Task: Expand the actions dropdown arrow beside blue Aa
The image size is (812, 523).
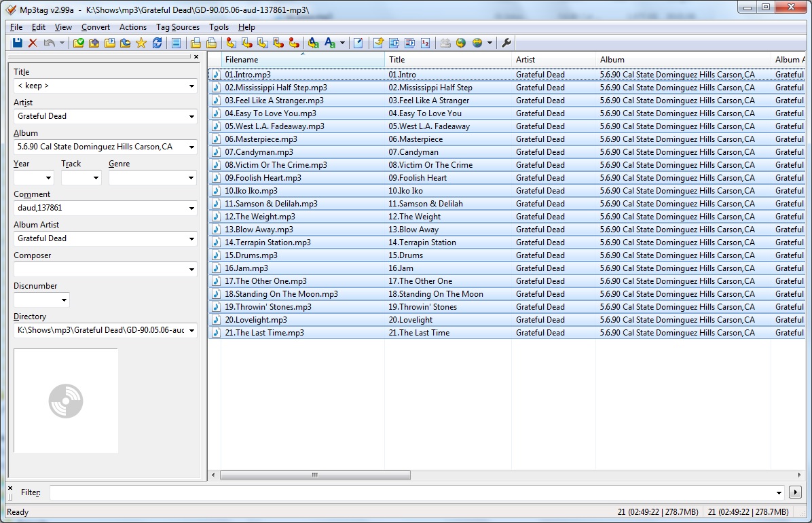Action: [x=342, y=43]
